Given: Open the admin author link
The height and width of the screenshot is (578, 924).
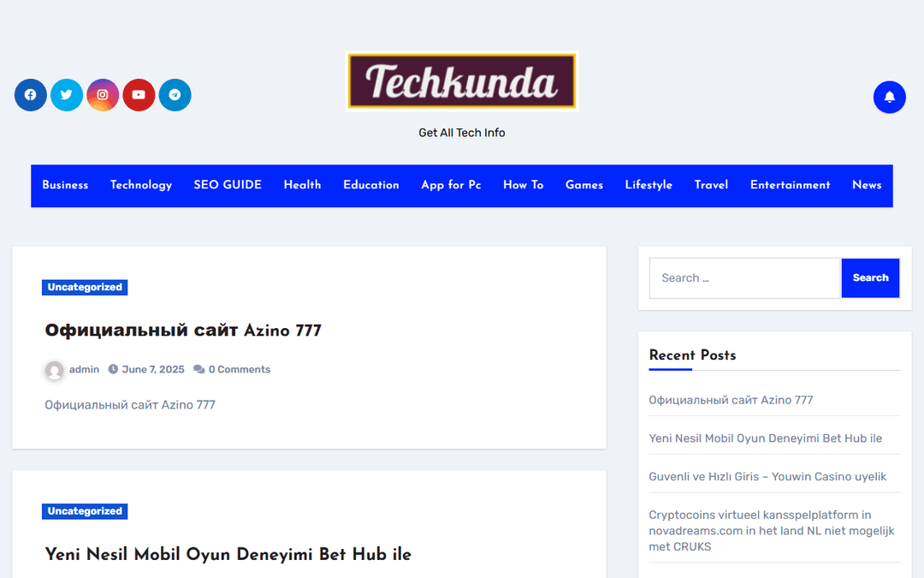Looking at the screenshot, I should pyautogui.click(x=84, y=370).
